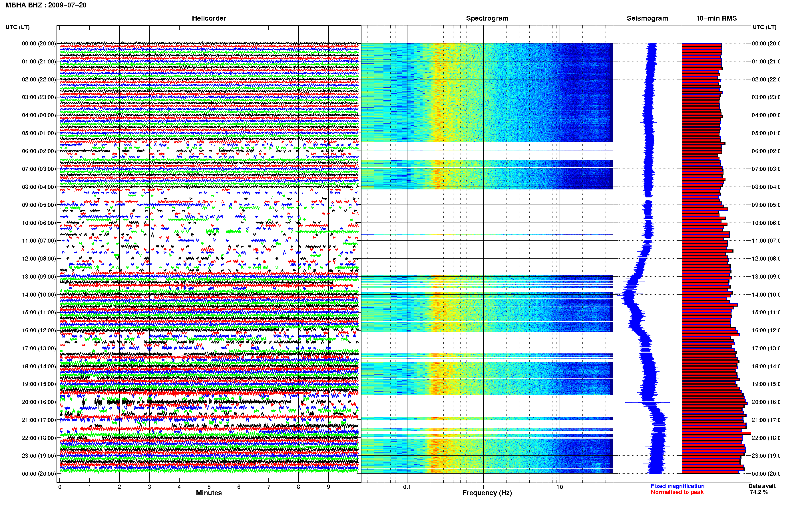This screenshot has width=812, height=508.
Task: Click the "5" tick on the Minutes axis
Action: pyautogui.click(x=209, y=487)
